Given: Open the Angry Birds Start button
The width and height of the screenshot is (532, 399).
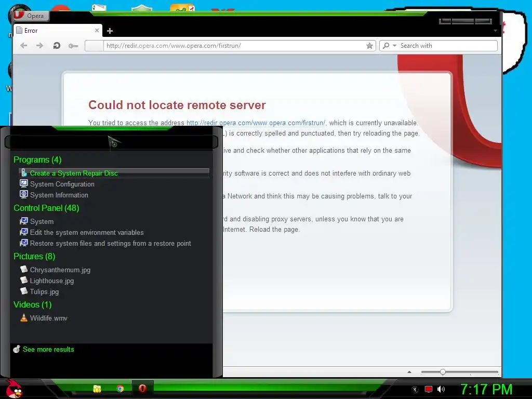Looking at the screenshot, I should coord(14,389).
